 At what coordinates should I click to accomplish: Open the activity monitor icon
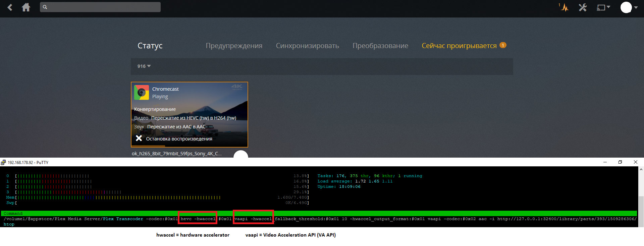tap(565, 7)
